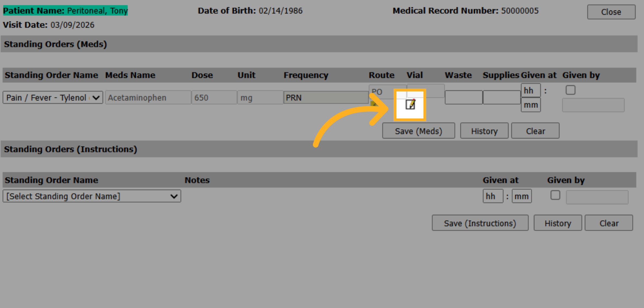Select the Medical Record Number 50000005
This screenshot has height=308, width=644.
[x=520, y=11]
